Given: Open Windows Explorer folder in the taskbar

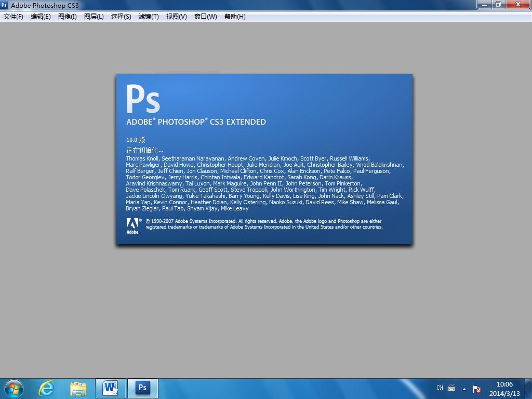Looking at the screenshot, I should pyautogui.click(x=78, y=389).
